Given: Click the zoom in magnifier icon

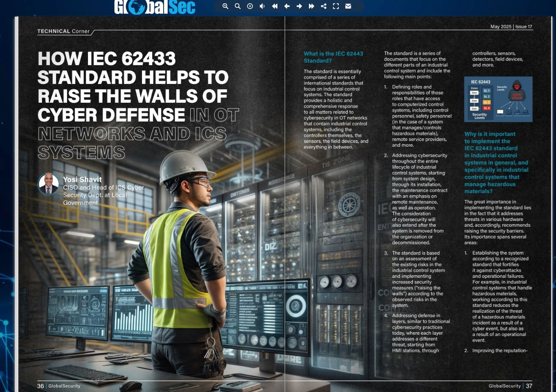Looking at the screenshot, I should (225, 6).
